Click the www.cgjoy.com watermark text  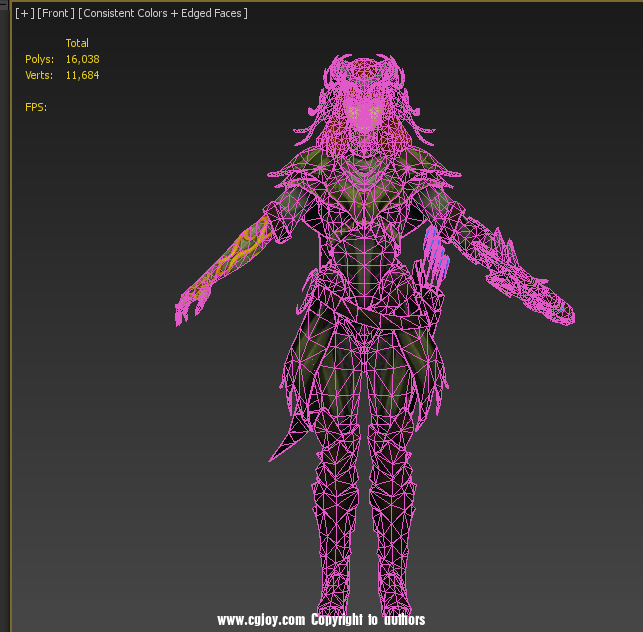coord(260,620)
